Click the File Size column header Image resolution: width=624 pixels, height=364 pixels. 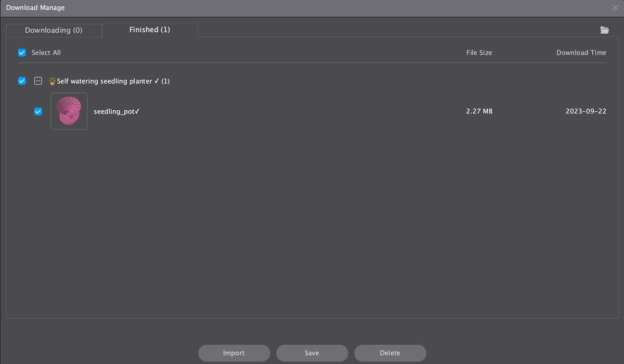click(479, 53)
